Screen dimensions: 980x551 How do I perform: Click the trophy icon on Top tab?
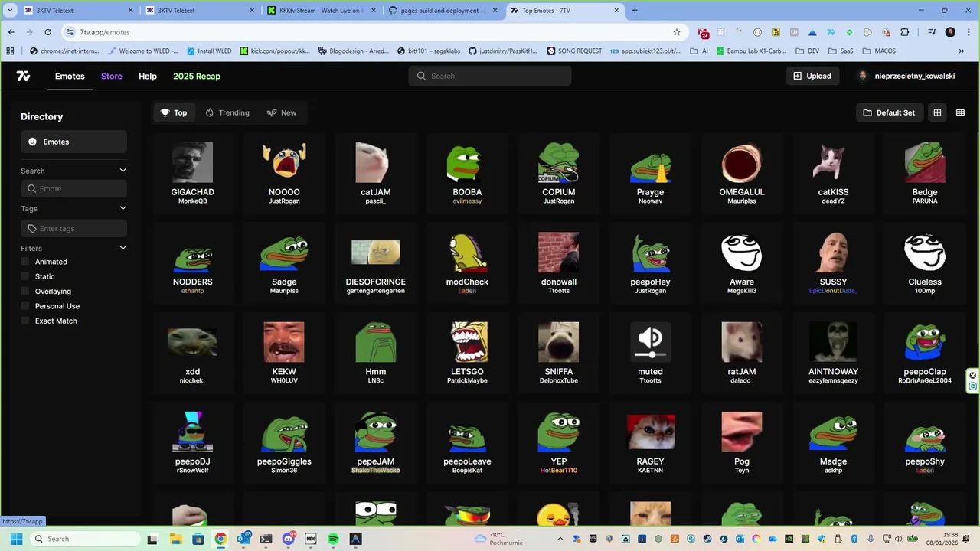tap(165, 112)
